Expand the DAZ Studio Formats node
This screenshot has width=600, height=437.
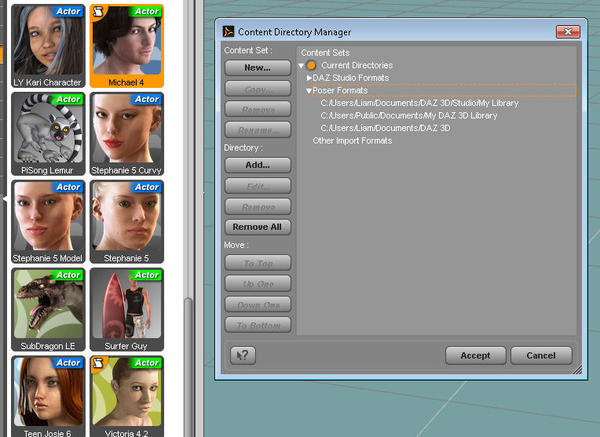pos(309,78)
